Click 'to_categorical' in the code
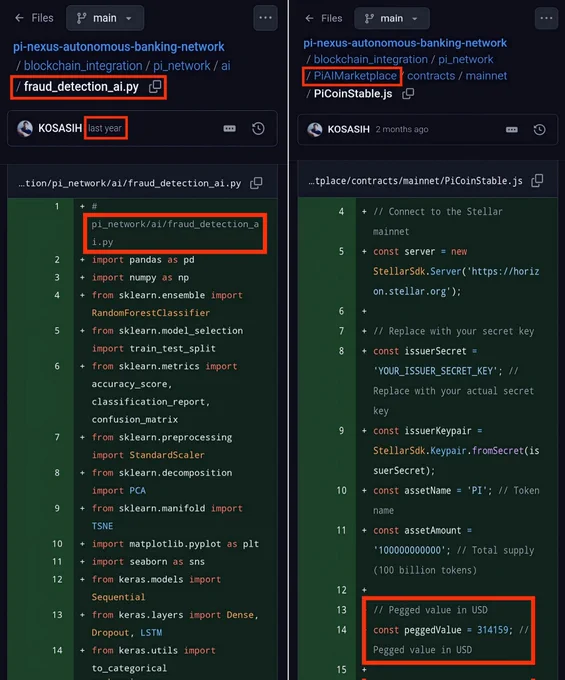 129,668
